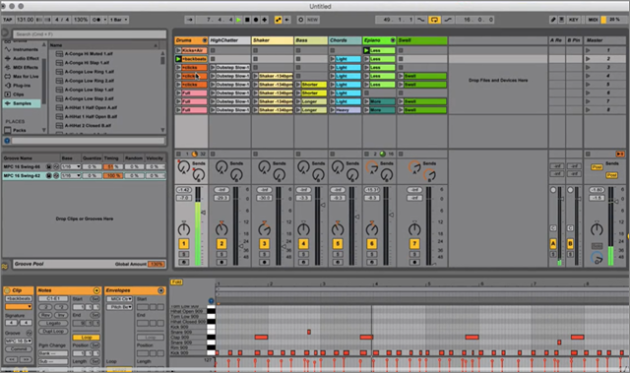Screen dimensions: 630x373
Task: Launch the Kicks+Air clip in Drums
Action: (178, 50)
